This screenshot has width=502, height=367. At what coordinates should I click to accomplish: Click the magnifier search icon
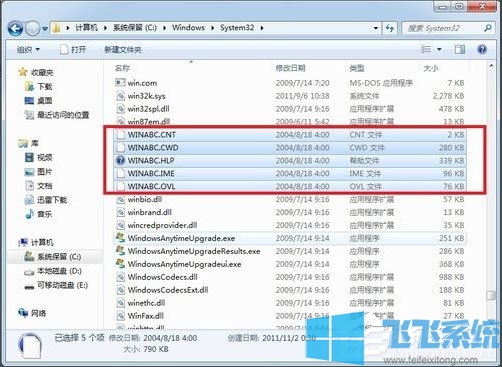(x=488, y=28)
